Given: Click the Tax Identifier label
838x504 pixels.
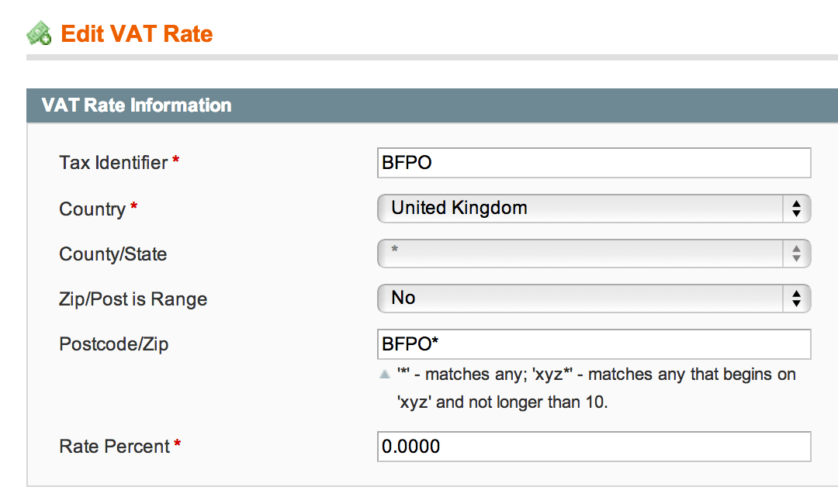Looking at the screenshot, I should pyautogui.click(x=112, y=163).
